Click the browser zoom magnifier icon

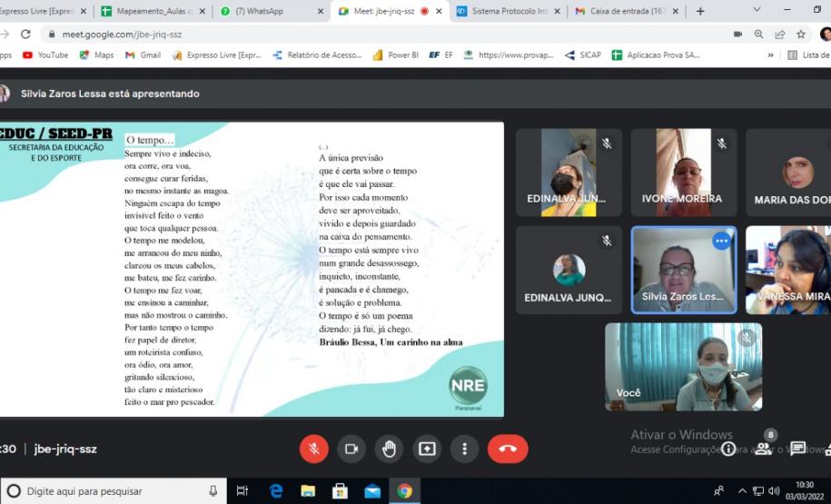tap(758, 34)
